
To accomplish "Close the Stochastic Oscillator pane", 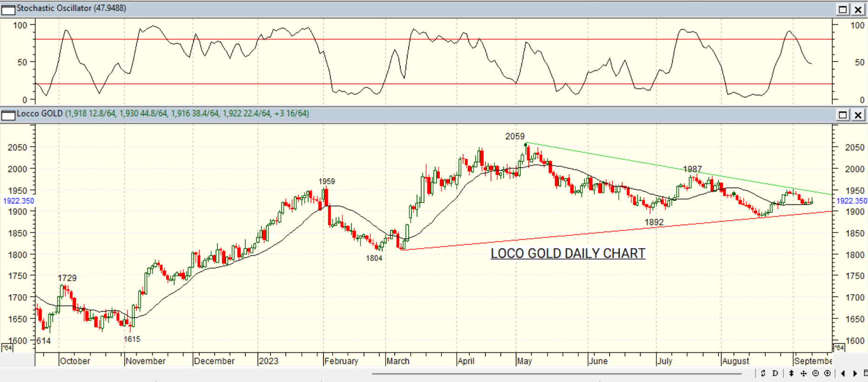I will [858, 9].
